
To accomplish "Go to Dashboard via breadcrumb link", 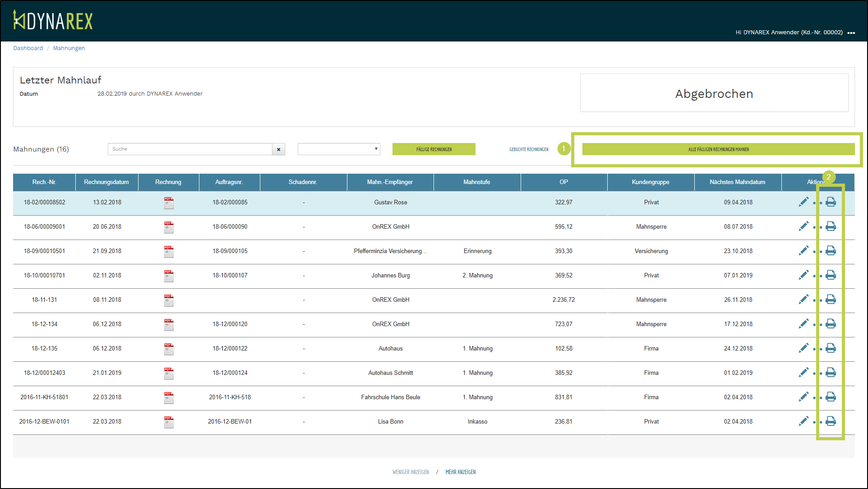I will pyautogui.click(x=28, y=48).
